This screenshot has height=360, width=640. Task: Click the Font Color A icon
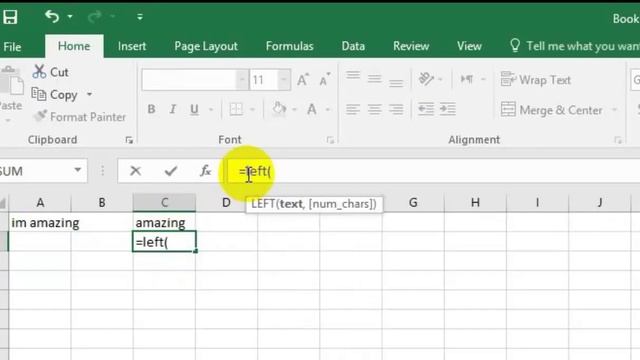[312, 109]
